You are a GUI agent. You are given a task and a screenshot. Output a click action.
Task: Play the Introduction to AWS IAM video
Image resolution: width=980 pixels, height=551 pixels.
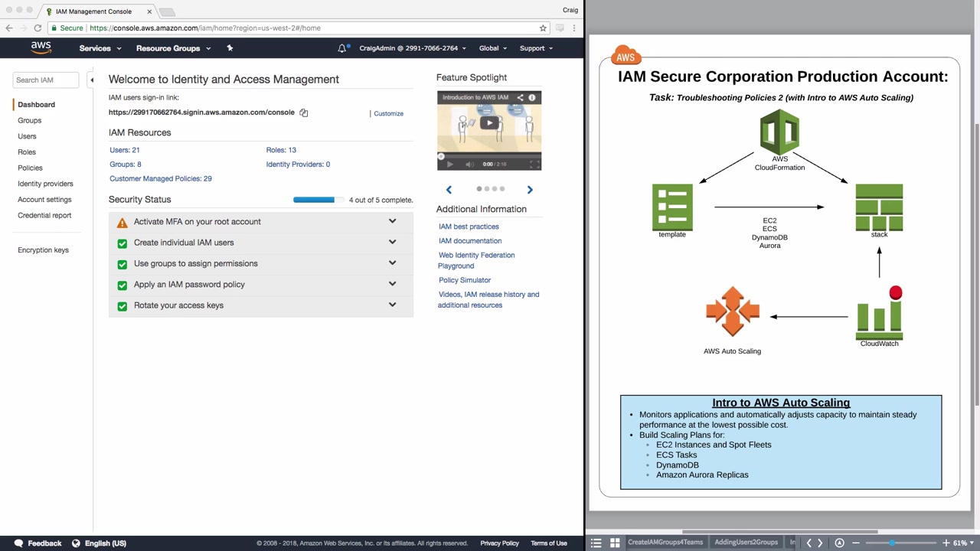[489, 122]
